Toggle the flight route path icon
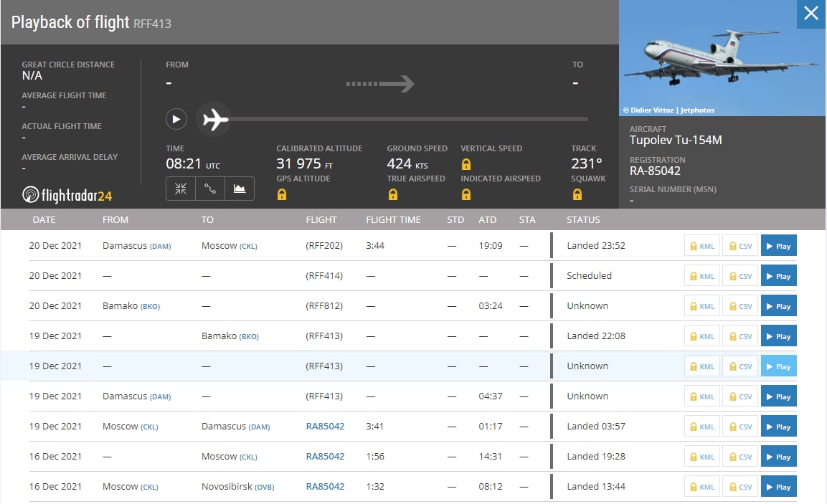Screen dimensions: 827x504 (x=210, y=189)
